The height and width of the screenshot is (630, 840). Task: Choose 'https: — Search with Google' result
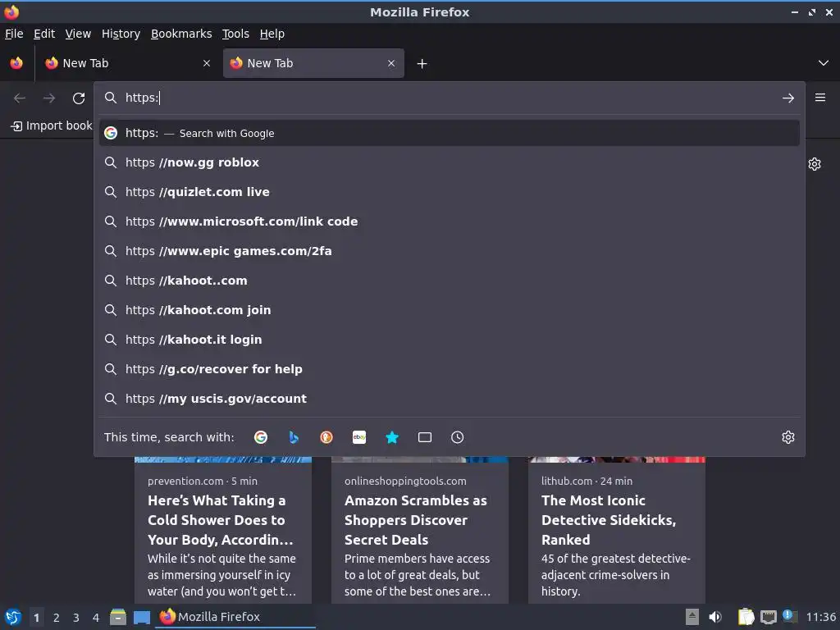point(450,133)
